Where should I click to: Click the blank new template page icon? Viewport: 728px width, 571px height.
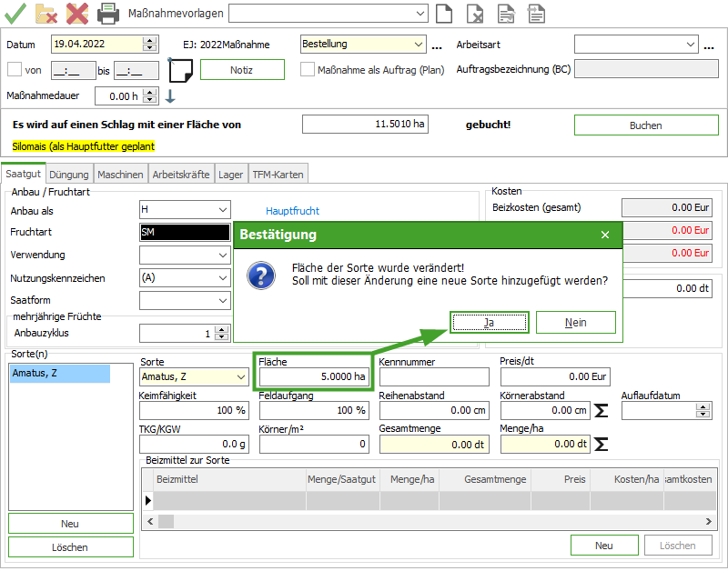point(443,14)
